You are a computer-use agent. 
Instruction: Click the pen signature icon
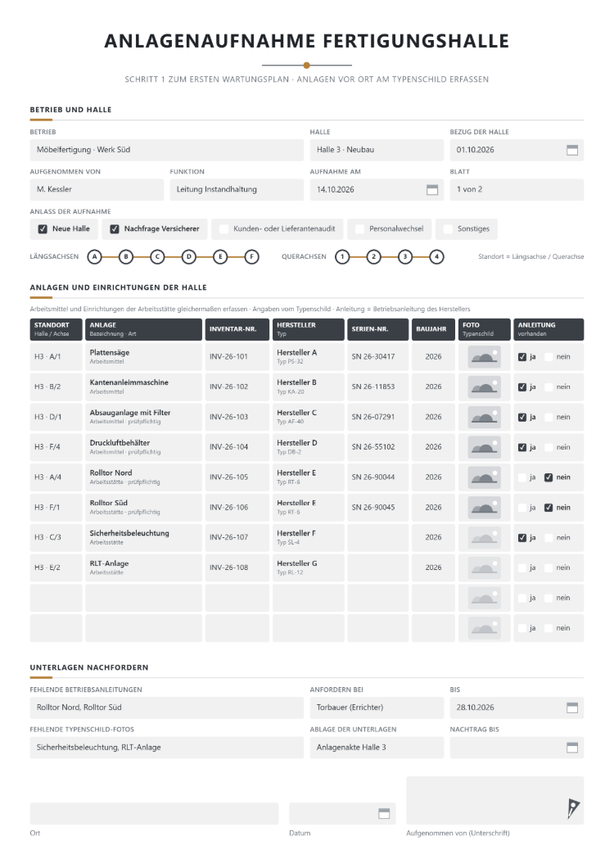click(x=573, y=808)
